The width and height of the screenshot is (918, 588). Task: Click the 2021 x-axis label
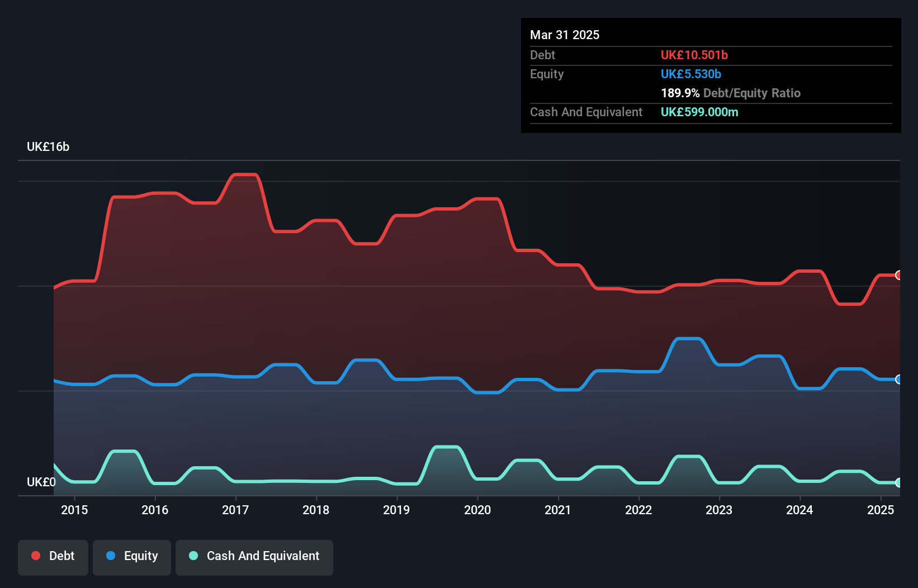click(558, 510)
